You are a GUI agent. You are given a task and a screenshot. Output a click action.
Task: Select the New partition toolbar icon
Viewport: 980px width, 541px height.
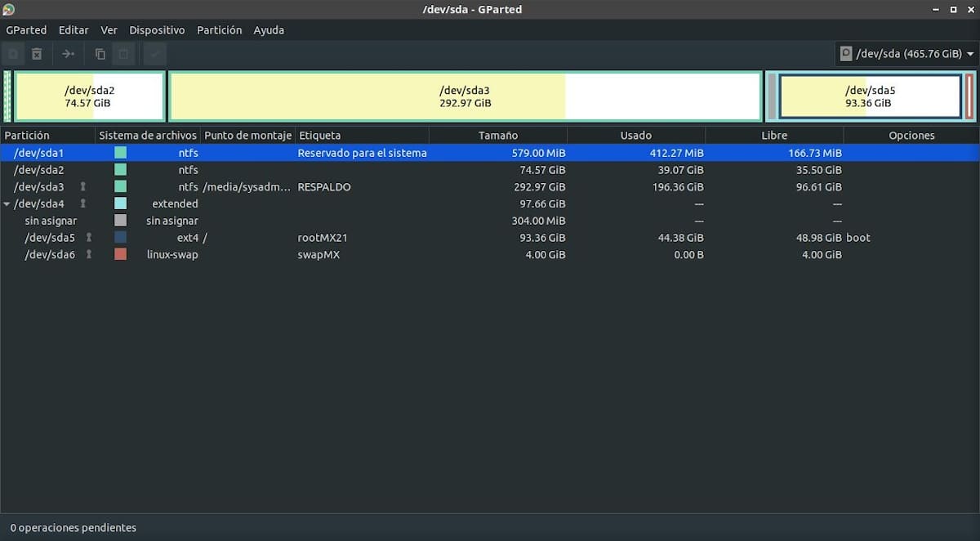click(13, 53)
